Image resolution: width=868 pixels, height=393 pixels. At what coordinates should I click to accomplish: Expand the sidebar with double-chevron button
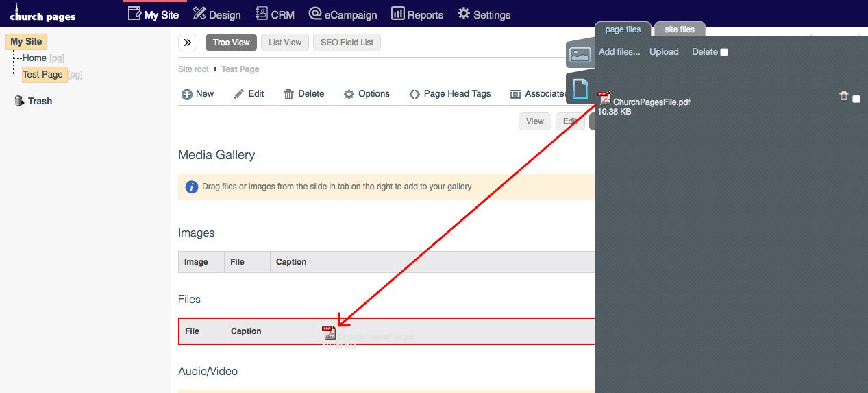click(188, 43)
